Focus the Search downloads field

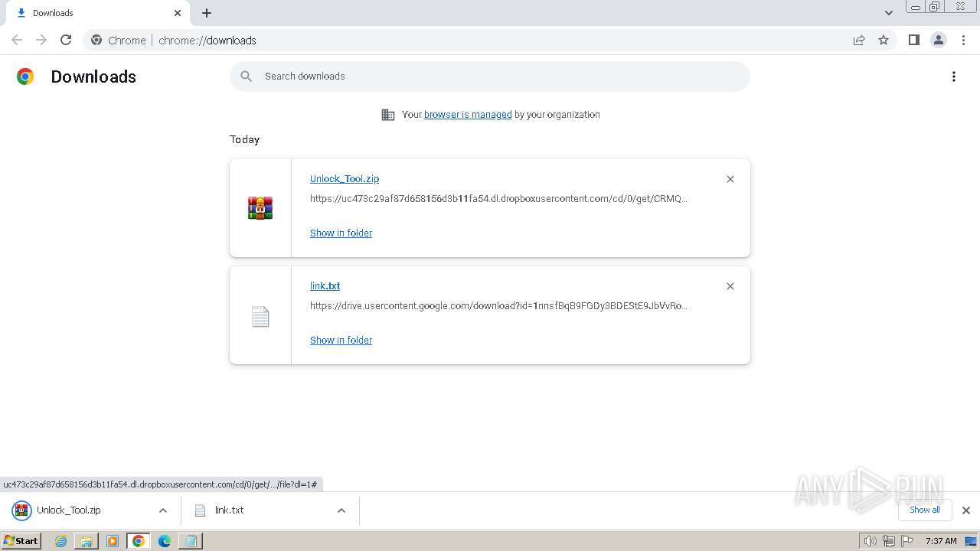pos(490,77)
